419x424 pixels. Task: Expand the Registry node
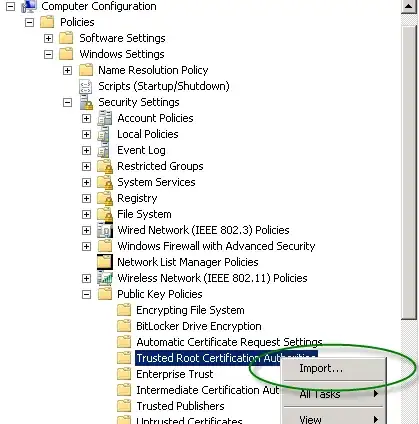(x=86, y=198)
